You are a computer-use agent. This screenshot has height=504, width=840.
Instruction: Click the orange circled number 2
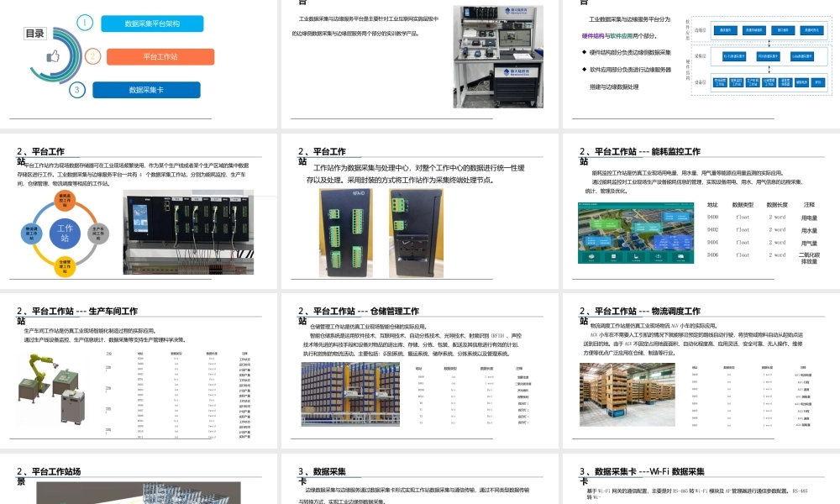92,56
